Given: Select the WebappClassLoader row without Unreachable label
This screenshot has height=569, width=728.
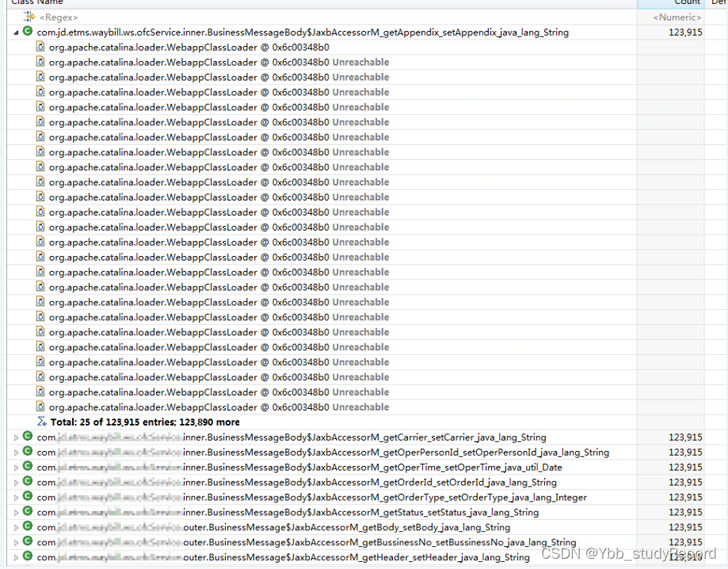Looking at the screenshot, I should click(x=189, y=48).
